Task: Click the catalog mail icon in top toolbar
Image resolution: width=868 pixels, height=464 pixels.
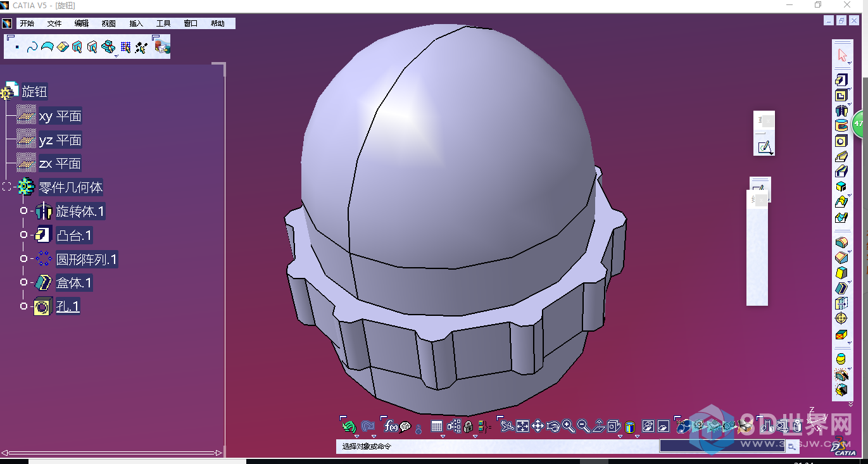Action: (x=162, y=47)
